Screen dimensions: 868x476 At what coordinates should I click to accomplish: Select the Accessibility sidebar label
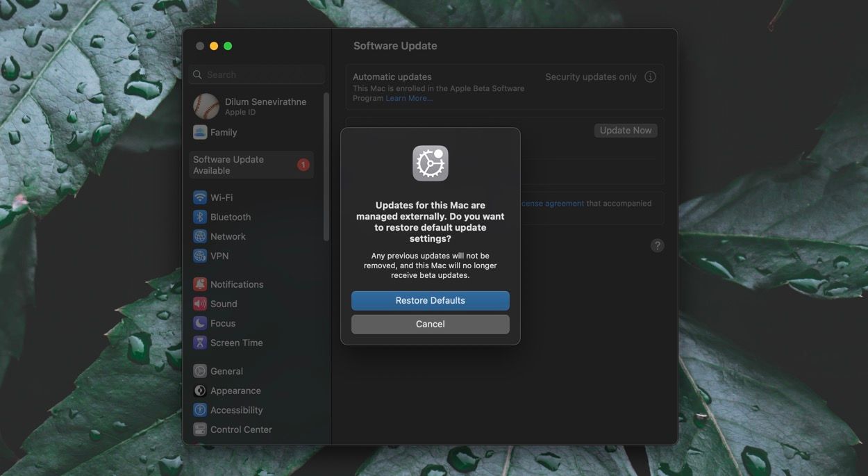(236, 410)
